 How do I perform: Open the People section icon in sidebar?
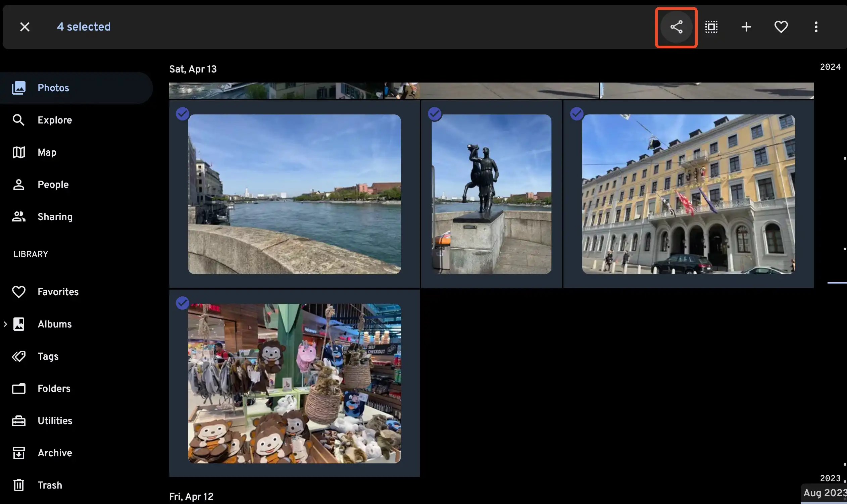pos(19,185)
